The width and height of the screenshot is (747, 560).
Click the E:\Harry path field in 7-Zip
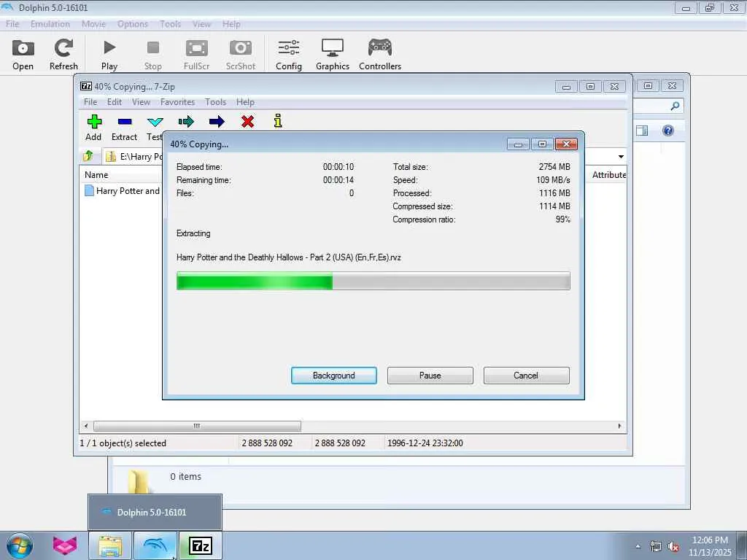coord(133,156)
